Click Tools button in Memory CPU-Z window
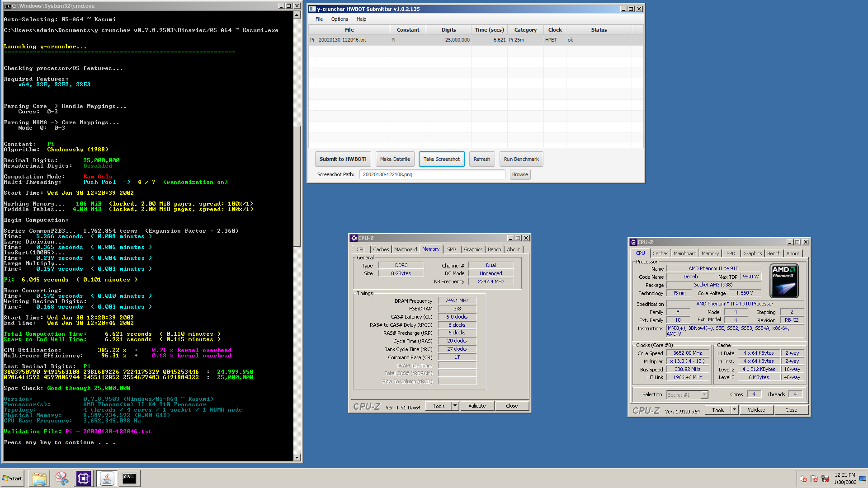The height and width of the screenshot is (488, 868). click(x=439, y=406)
